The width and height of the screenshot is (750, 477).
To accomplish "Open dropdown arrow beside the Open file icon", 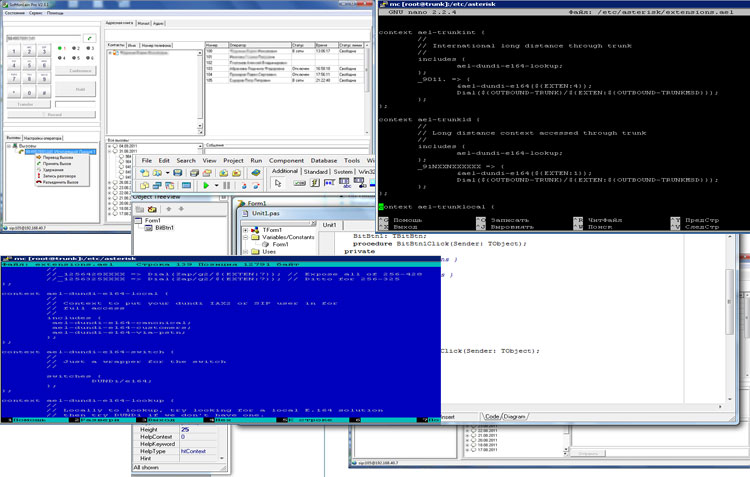I will (167, 173).
